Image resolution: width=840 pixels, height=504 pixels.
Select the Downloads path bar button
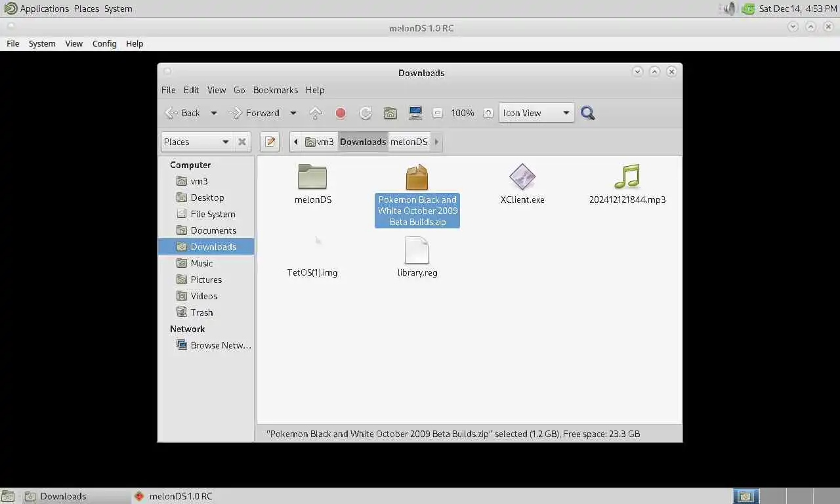click(363, 142)
